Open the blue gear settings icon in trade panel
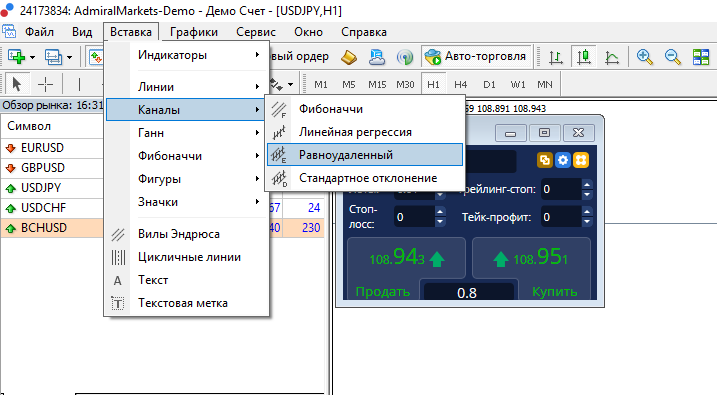717x395 pixels. (562, 160)
